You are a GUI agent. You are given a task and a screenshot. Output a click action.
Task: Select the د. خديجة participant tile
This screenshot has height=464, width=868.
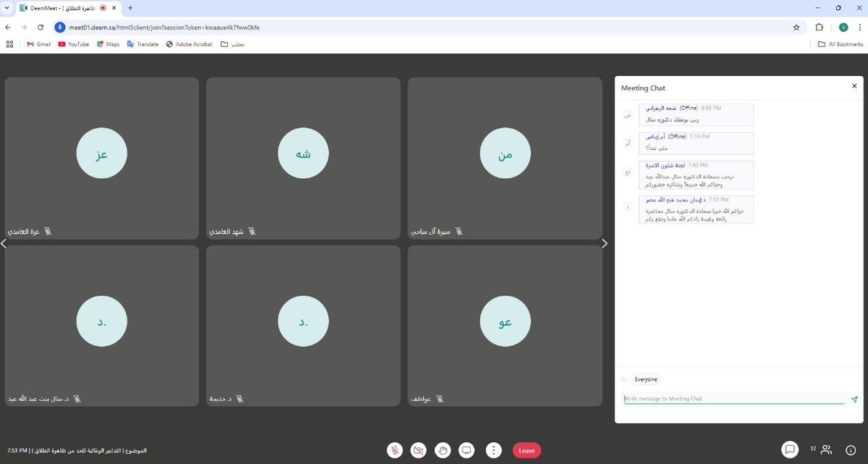click(303, 326)
